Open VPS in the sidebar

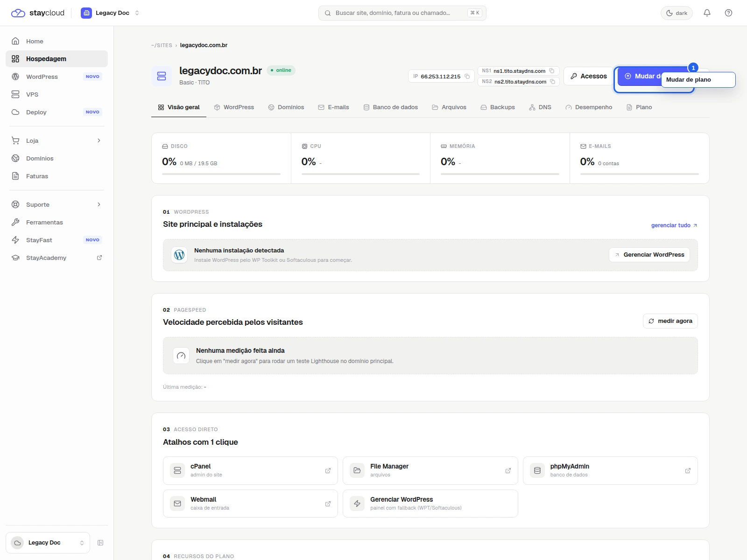pyautogui.click(x=56, y=94)
